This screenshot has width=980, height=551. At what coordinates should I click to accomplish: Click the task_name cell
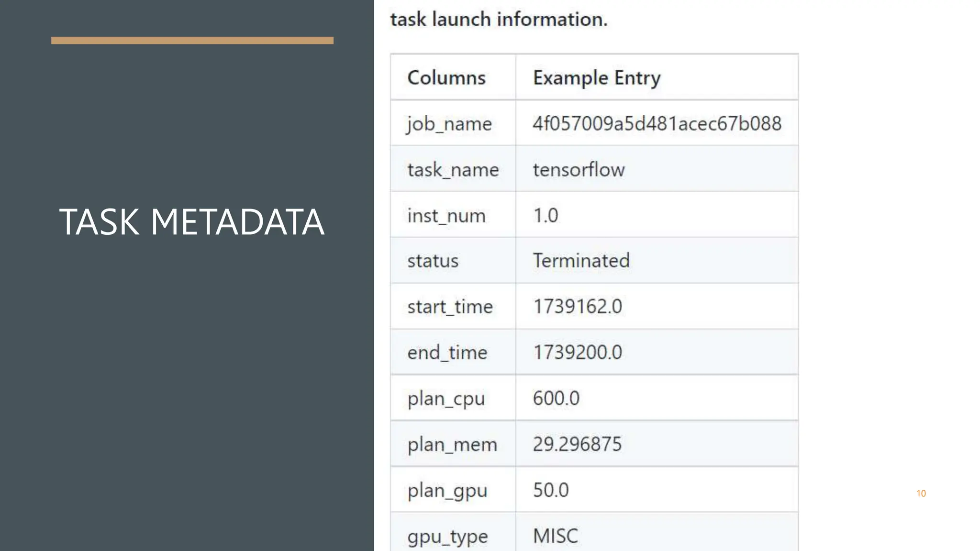pyautogui.click(x=453, y=169)
